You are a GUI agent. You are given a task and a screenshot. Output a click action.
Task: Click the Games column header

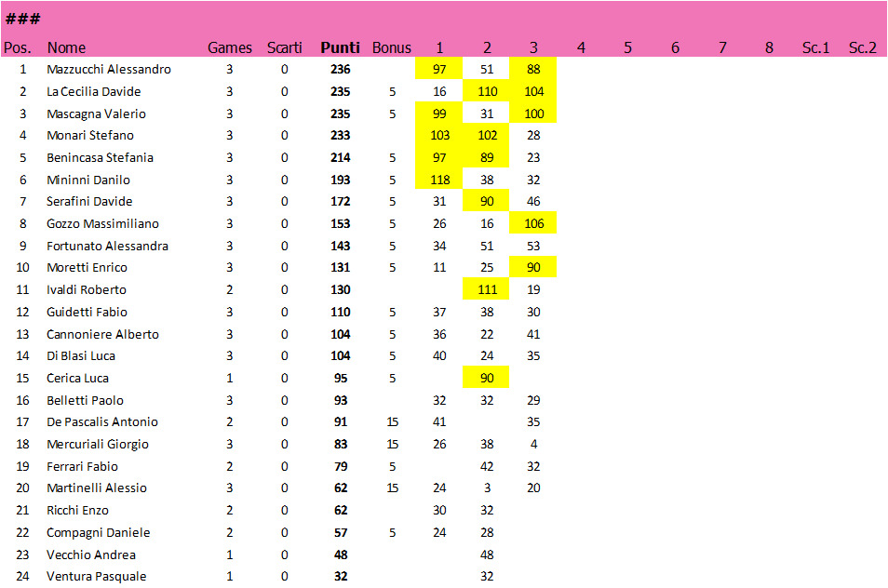[x=229, y=47]
